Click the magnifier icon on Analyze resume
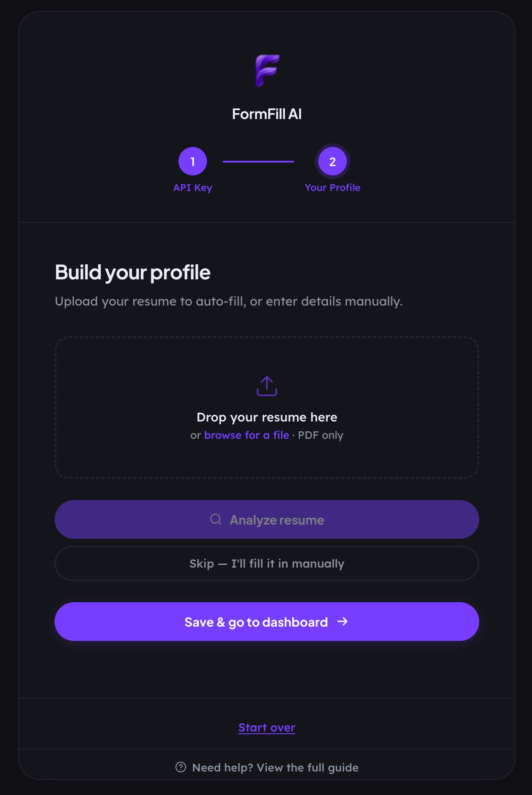The height and width of the screenshot is (795, 532). (216, 519)
